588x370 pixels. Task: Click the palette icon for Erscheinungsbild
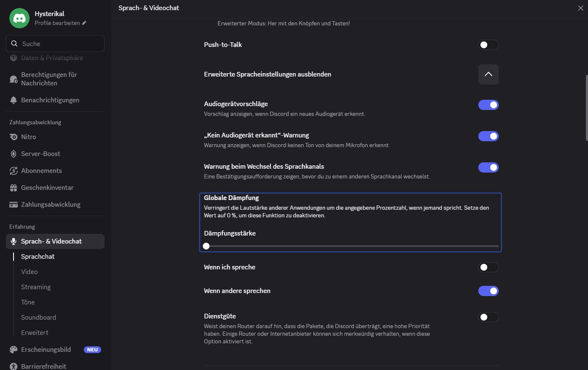14,350
